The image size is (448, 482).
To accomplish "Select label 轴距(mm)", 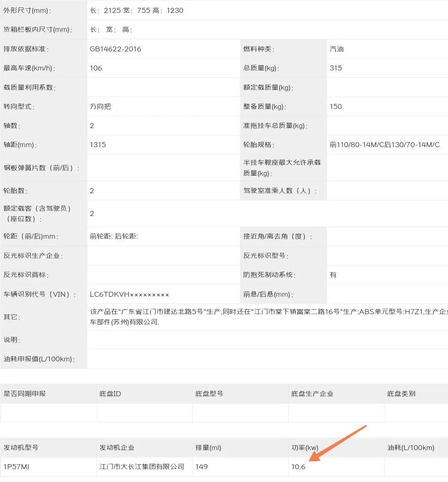I will (20, 145).
